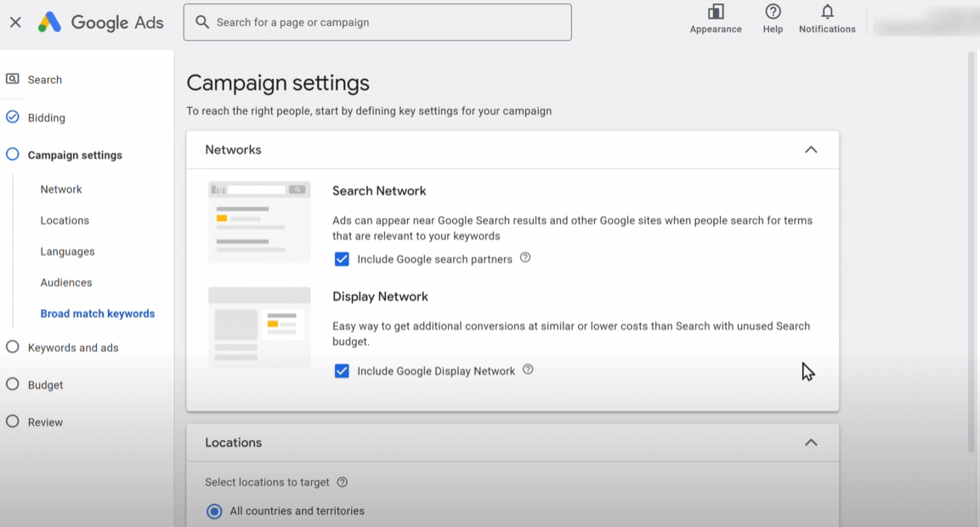Open the Appearance settings icon

pos(716,12)
